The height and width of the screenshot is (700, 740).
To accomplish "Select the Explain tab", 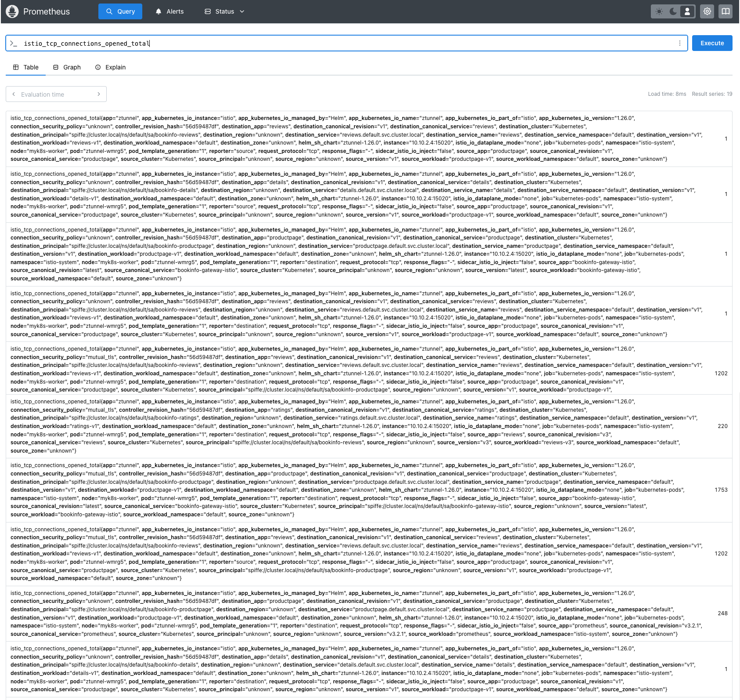I will (111, 67).
